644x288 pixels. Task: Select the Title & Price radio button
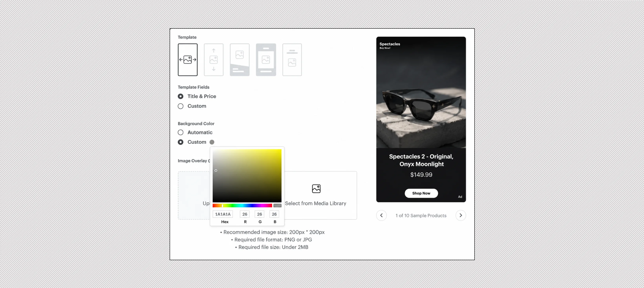click(x=180, y=96)
